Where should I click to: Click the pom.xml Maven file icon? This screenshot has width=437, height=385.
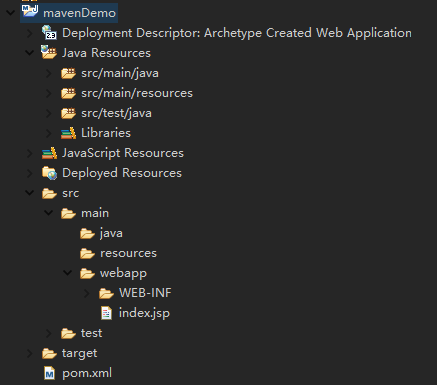point(49,373)
